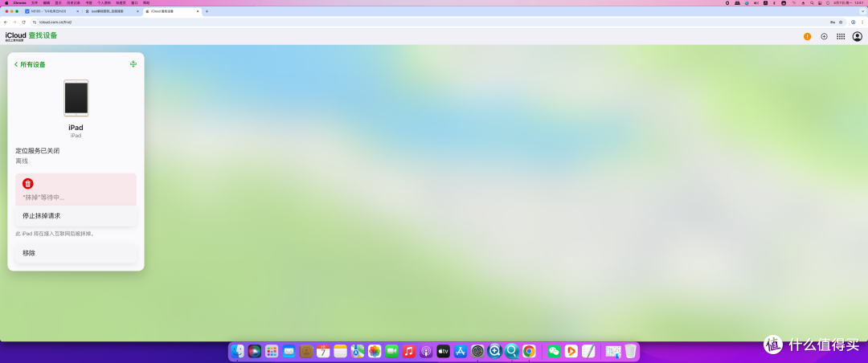Viewport: 868px width, 363px height.
Task: Open Photos from the Dock
Action: (x=375, y=351)
